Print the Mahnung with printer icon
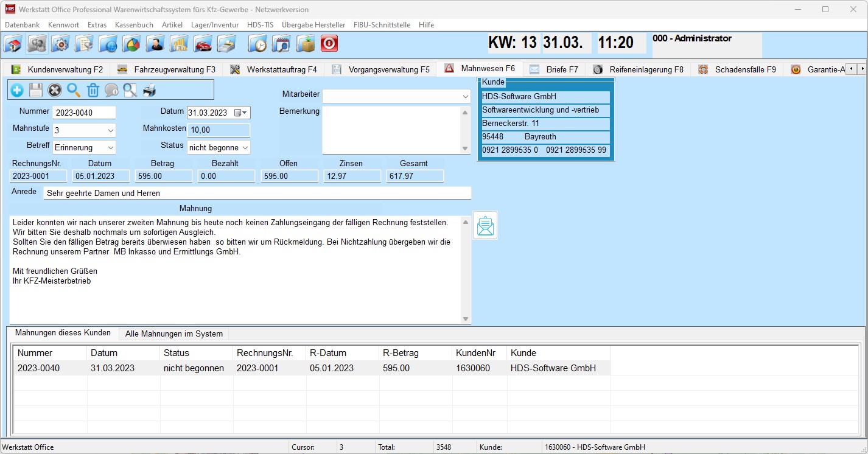Image resolution: width=868 pixels, height=454 pixels. click(x=149, y=91)
